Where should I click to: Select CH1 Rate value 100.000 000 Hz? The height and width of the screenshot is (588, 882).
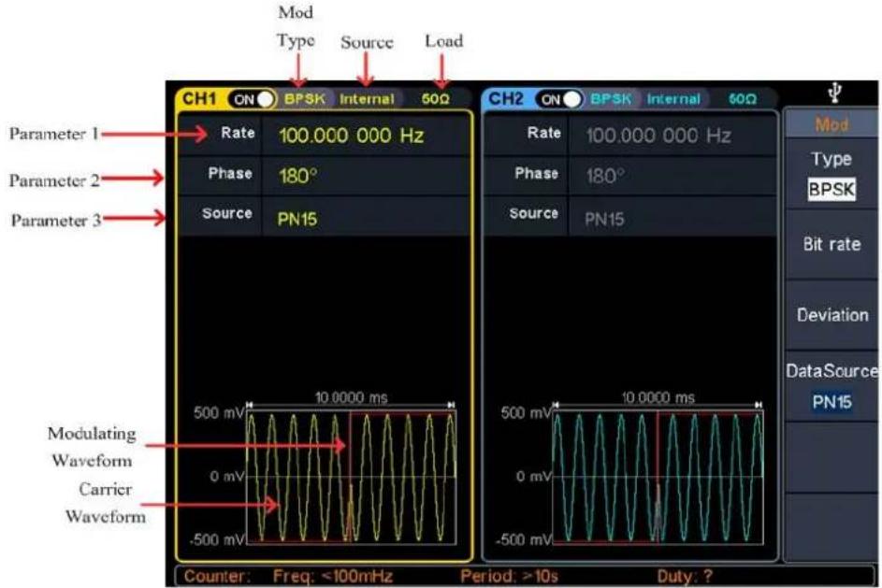point(351,136)
